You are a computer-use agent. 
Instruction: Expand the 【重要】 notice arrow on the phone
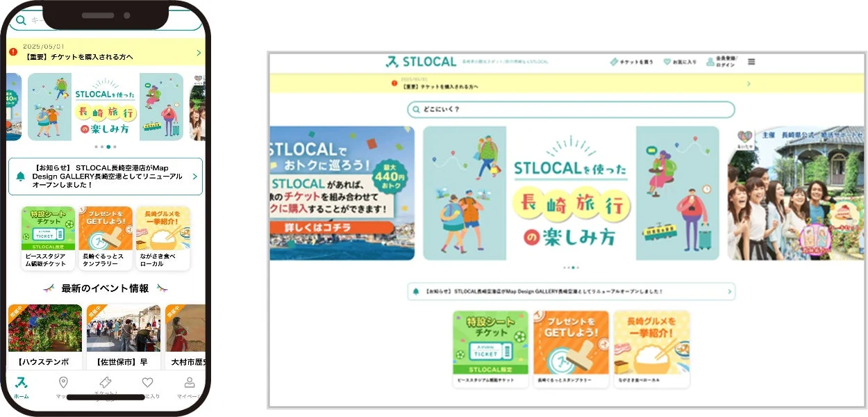199,53
